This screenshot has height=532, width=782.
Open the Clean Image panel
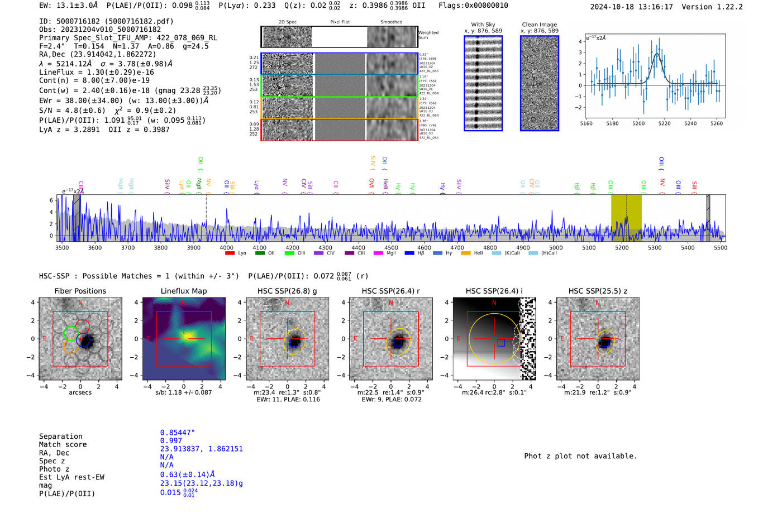540,83
